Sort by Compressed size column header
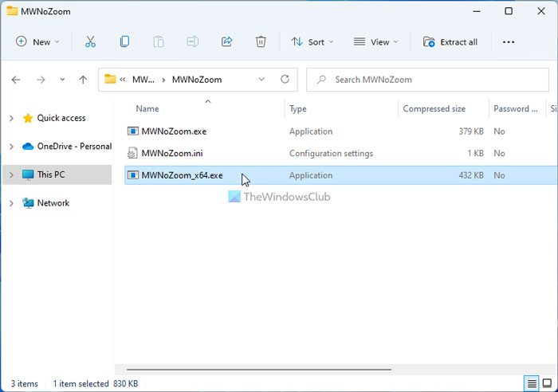 click(434, 109)
